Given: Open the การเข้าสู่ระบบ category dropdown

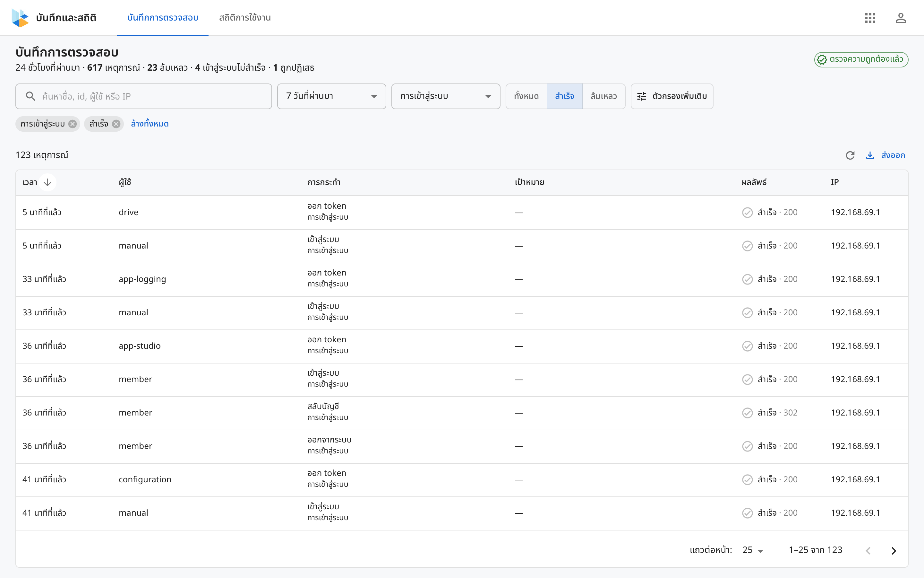Looking at the screenshot, I should 446,96.
